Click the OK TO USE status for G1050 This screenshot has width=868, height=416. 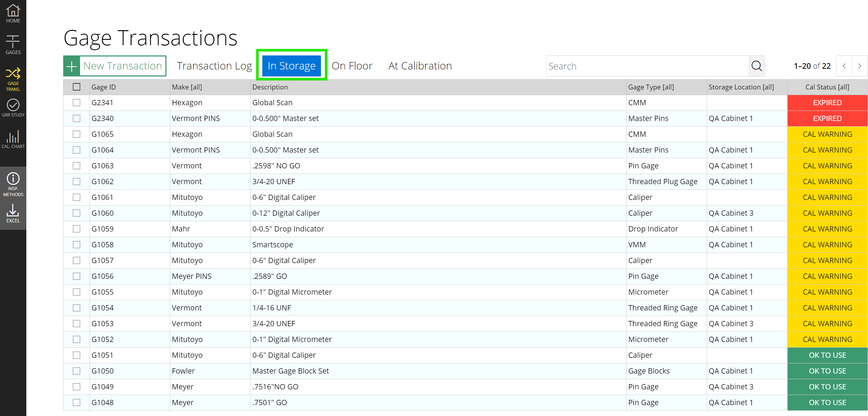pyautogui.click(x=827, y=371)
